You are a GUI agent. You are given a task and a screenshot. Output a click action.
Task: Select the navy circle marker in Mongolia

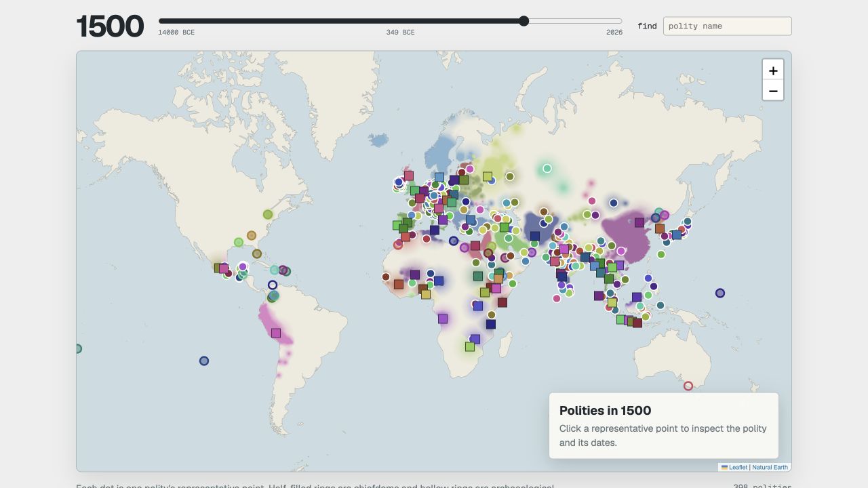614,203
